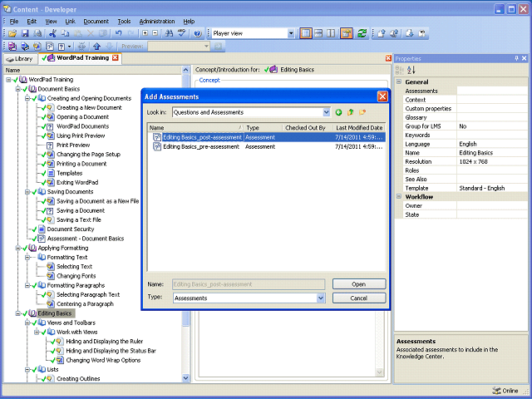Collapse the Saving Documents tree node

[x=27, y=192]
